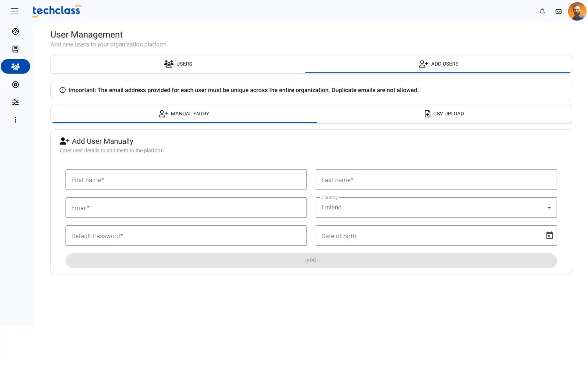Switch to the Add Users tab

tap(438, 64)
